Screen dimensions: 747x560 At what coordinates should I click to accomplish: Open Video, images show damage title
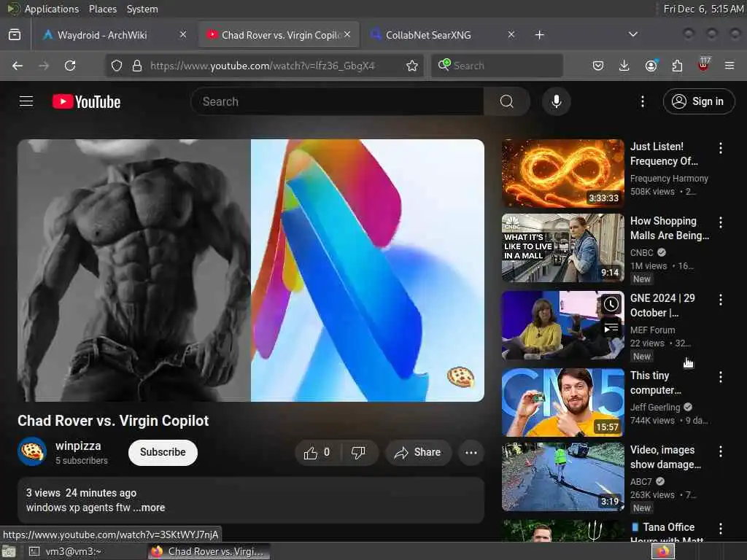click(x=665, y=457)
